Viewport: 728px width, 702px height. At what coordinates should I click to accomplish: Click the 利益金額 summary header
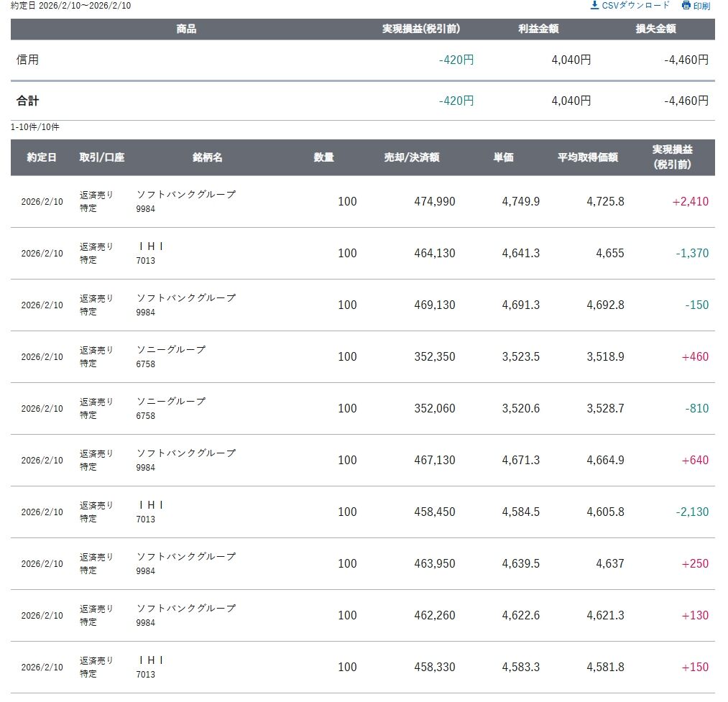click(x=538, y=29)
